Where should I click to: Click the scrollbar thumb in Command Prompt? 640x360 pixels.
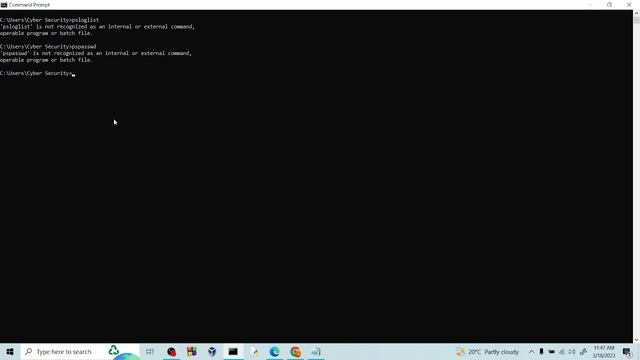636,20
